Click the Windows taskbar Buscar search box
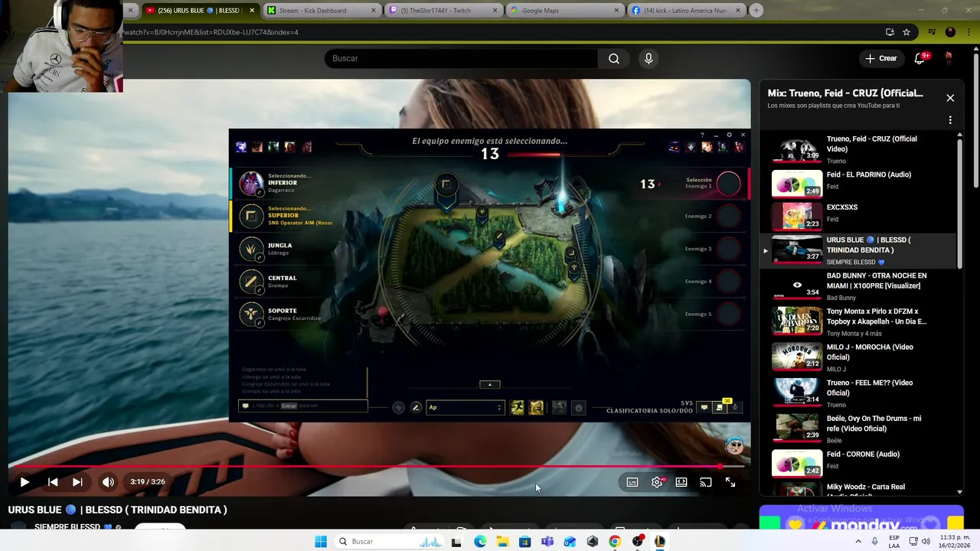 tap(389, 542)
